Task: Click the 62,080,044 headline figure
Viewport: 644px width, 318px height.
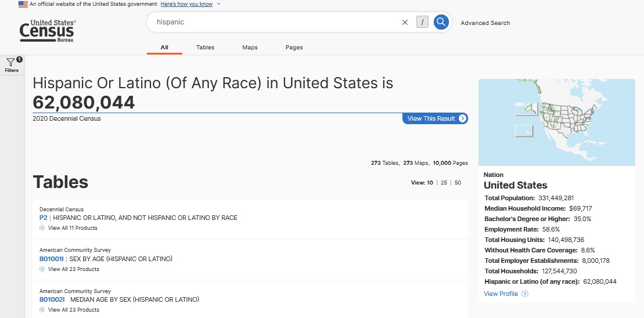Action: [84, 103]
